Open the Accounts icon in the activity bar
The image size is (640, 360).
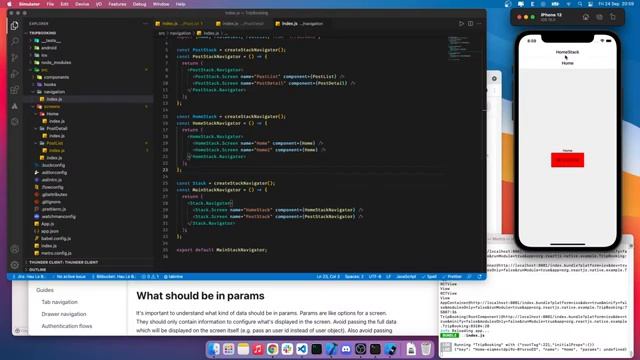[15, 249]
